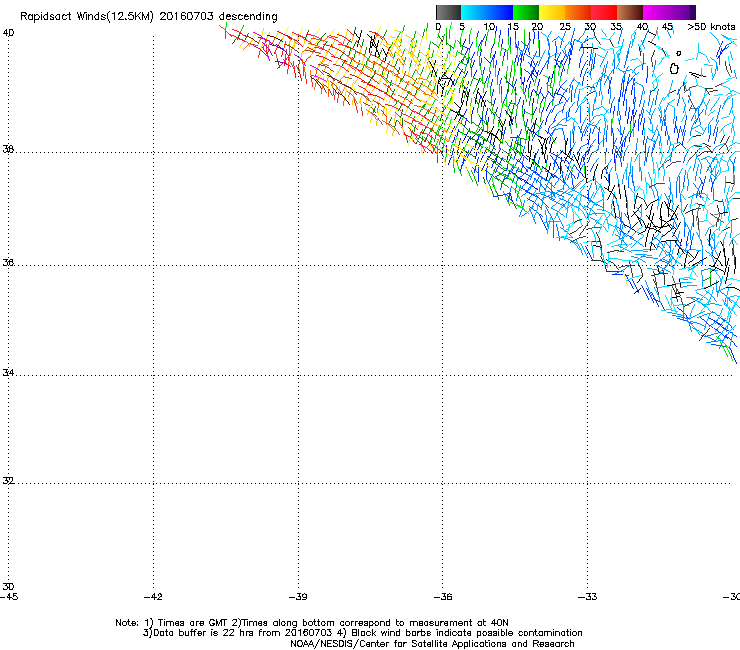Click the cyan-blue 5-15 knots color segment
The width and height of the screenshot is (740, 650).
tap(487, 12)
